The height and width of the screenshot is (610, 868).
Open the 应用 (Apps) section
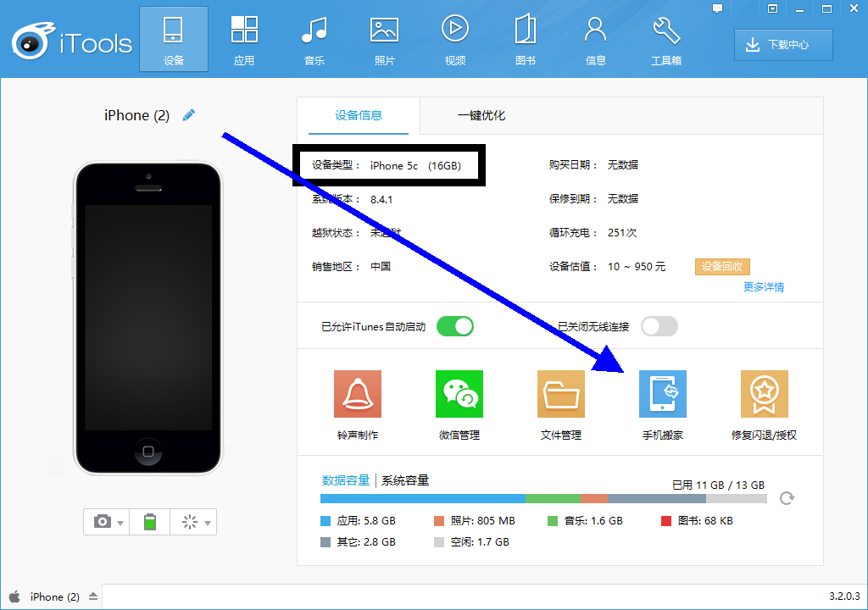coord(244,39)
